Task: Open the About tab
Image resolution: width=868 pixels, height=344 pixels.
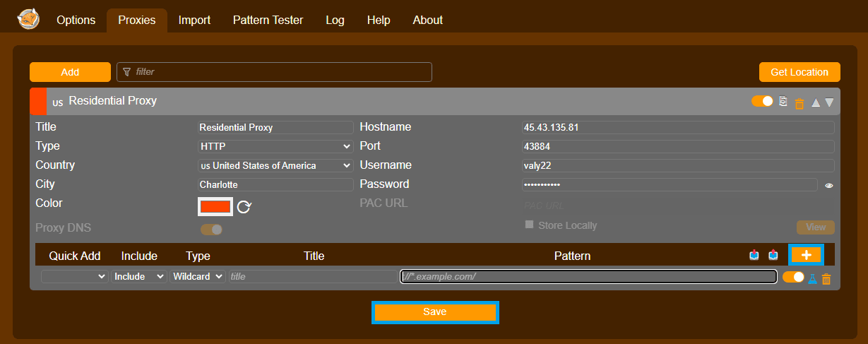Action: (x=428, y=20)
